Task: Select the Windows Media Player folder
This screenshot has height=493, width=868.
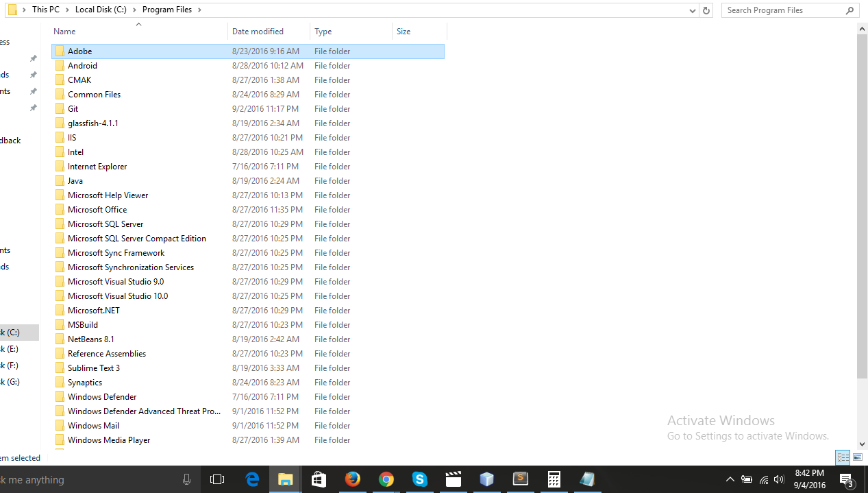Action: coord(248,440)
